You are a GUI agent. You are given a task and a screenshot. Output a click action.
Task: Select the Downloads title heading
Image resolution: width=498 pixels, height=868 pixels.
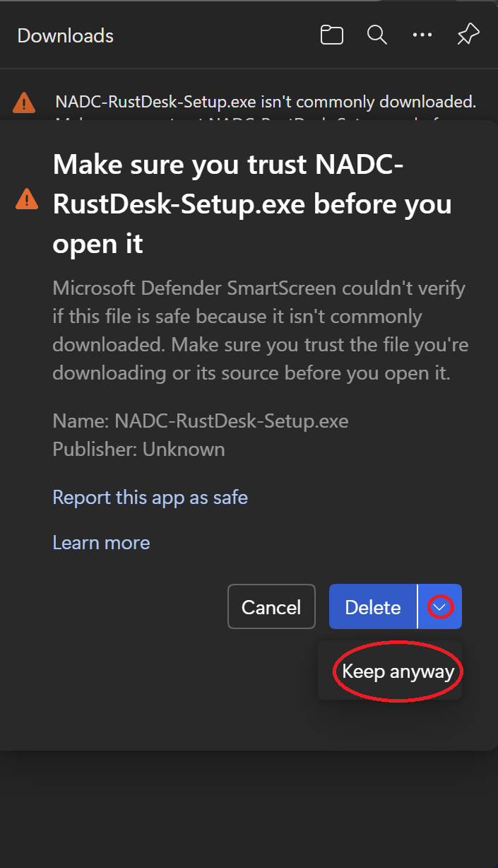[x=65, y=35]
